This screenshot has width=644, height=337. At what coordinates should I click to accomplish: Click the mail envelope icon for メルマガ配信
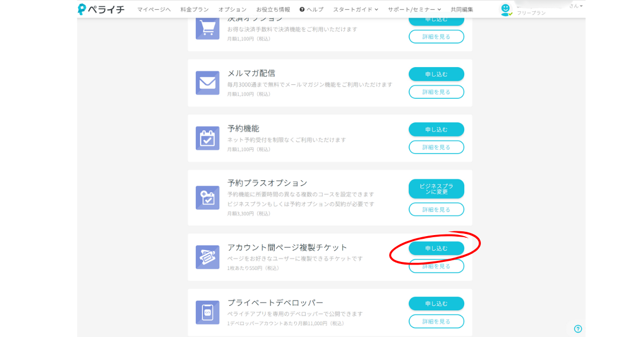[207, 83]
